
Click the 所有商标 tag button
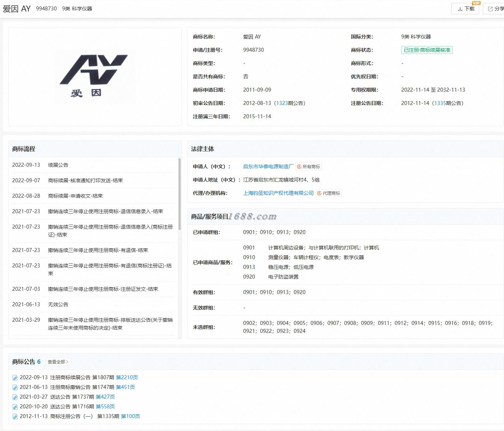point(309,167)
